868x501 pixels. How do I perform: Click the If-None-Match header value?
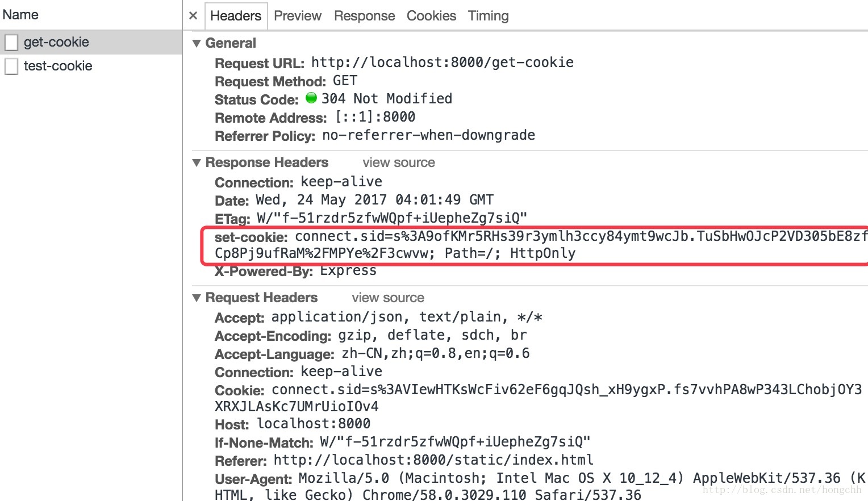pos(455,442)
